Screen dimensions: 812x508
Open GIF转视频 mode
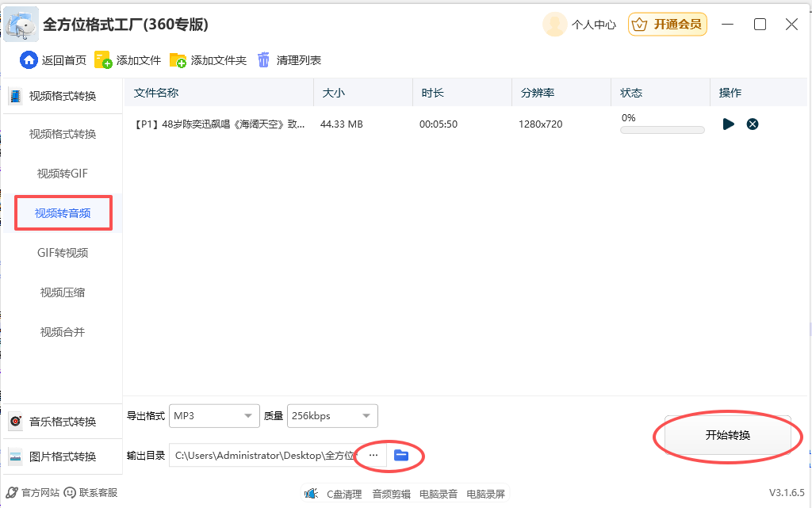click(63, 252)
